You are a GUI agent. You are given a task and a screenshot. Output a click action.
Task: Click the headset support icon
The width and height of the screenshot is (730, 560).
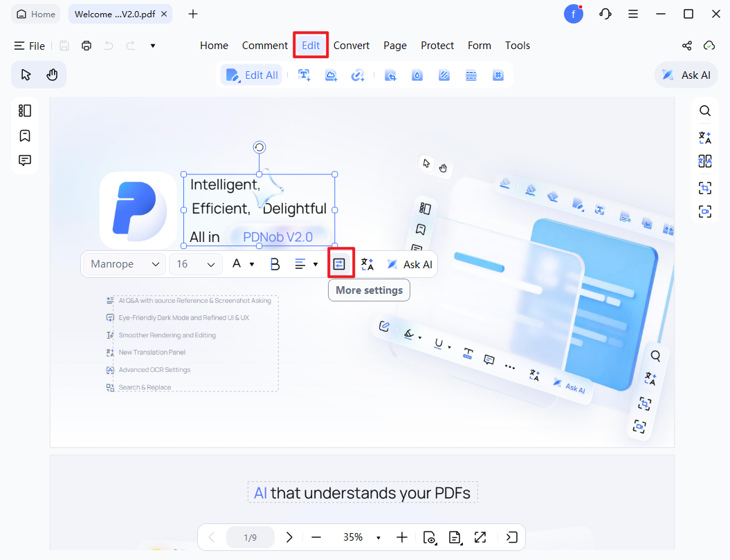605,14
